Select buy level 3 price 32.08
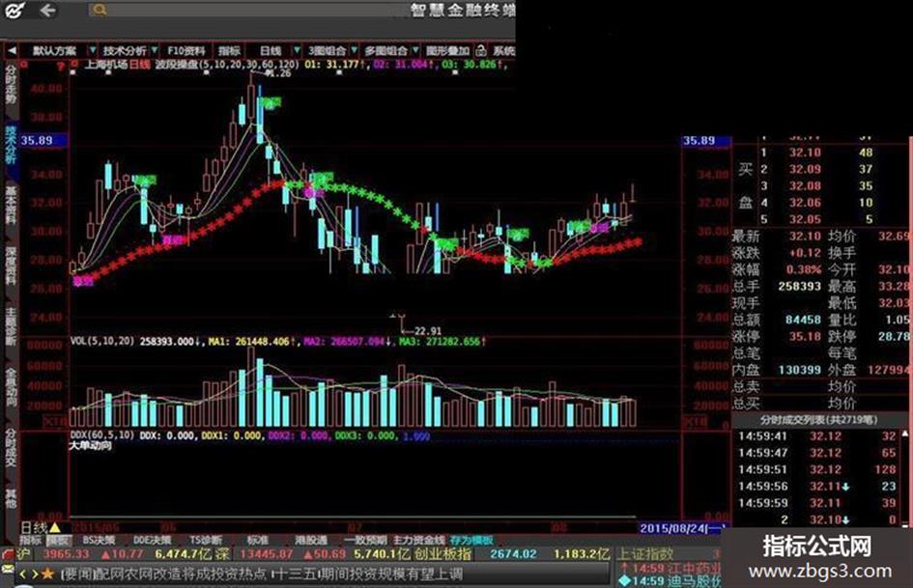 click(x=805, y=185)
